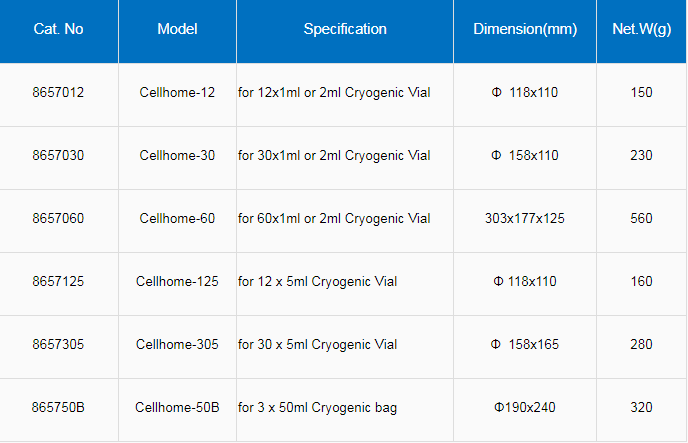The height and width of the screenshot is (443, 688).
Task: Click the Cat. No column header
Action: (x=58, y=29)
